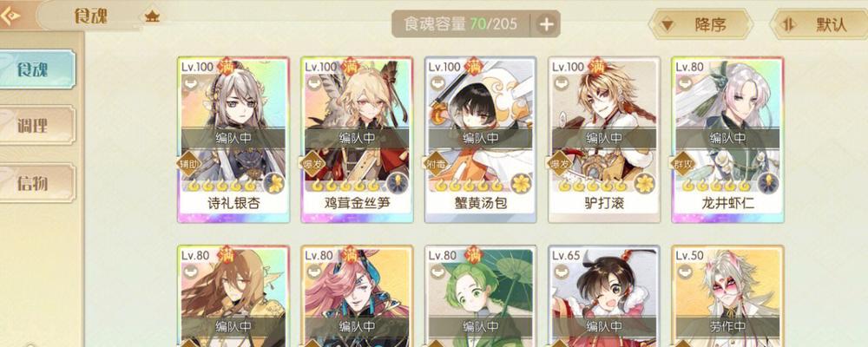Open the 默认 sorting dropdown
This screenshot has width=868, height=347.
coord(819,24)
